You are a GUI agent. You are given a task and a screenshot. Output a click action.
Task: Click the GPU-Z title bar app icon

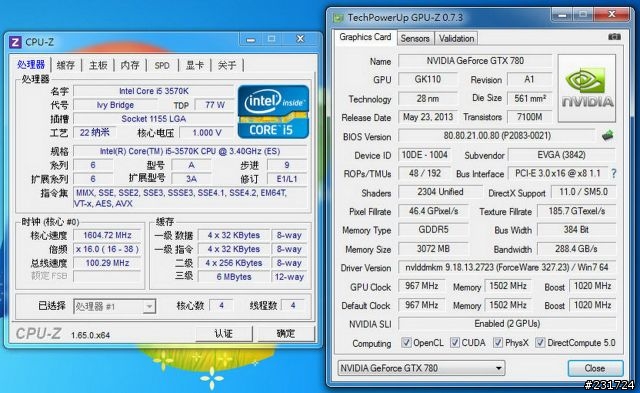(x=338, y=18)
